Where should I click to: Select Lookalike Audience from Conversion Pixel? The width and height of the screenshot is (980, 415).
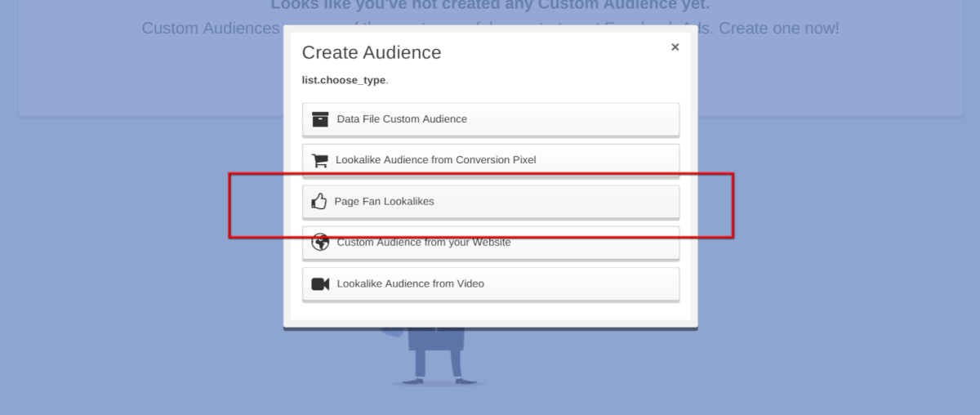[x=491, y=160]
